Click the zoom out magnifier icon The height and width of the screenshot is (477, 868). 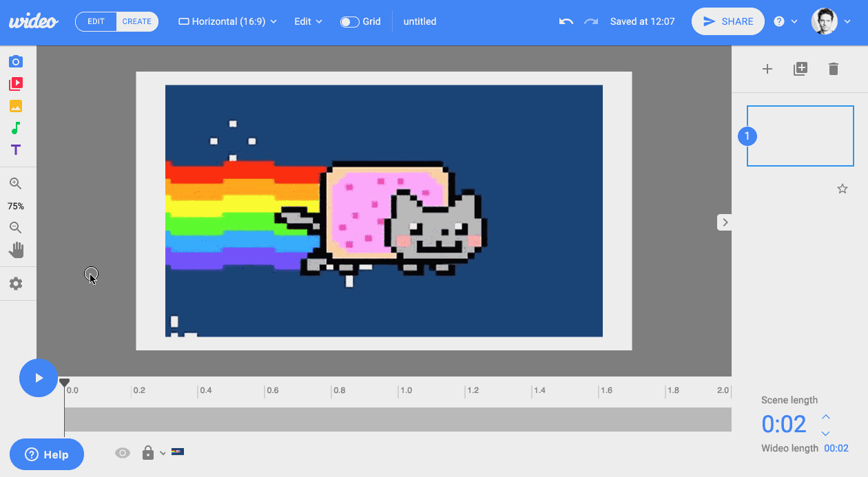[15, 228]
